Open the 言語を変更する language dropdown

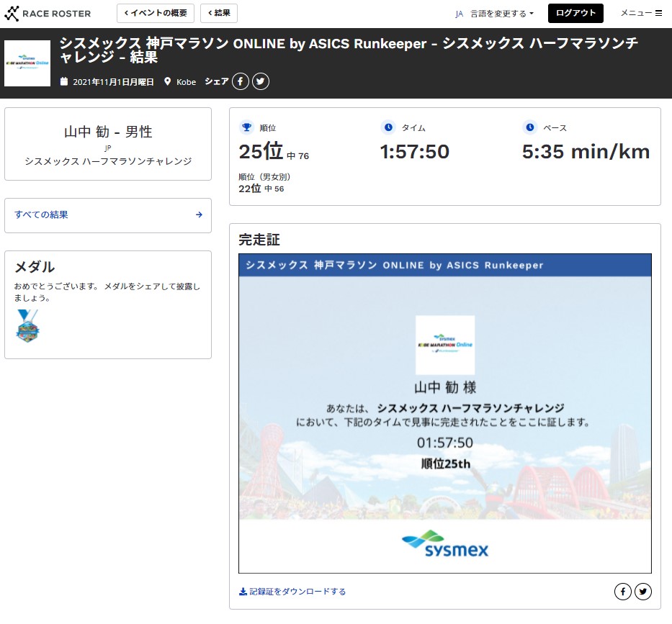coord(502,14)
